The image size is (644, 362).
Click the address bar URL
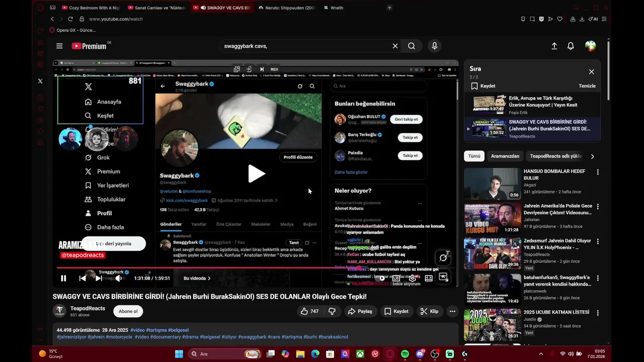click(x=116, y=19)
